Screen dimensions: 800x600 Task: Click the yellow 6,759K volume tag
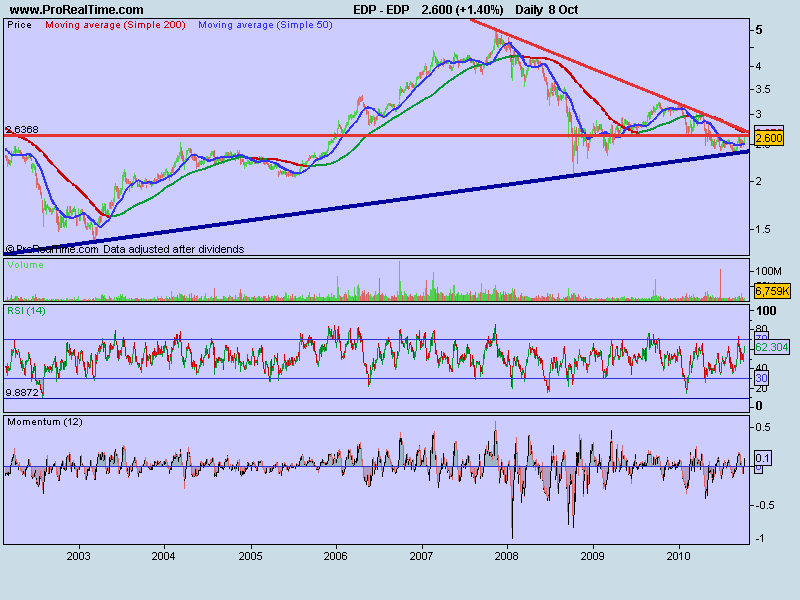(772, 291)
